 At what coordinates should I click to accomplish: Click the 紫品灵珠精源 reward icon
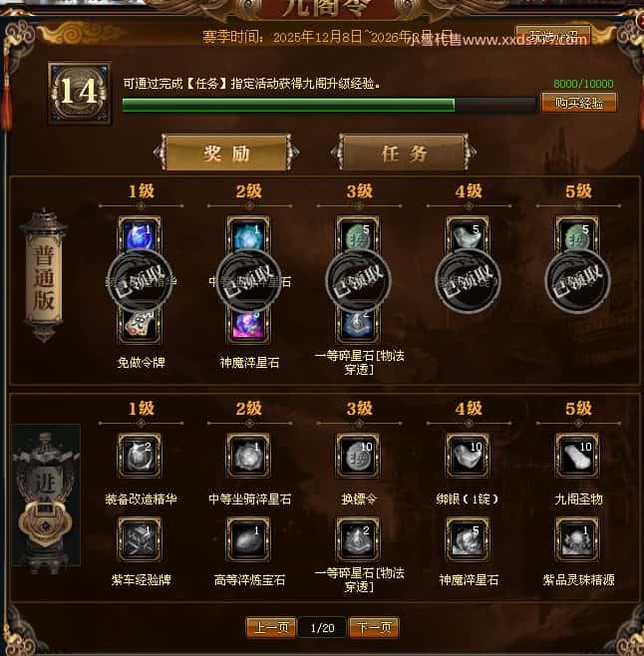(x=577, y=538)
